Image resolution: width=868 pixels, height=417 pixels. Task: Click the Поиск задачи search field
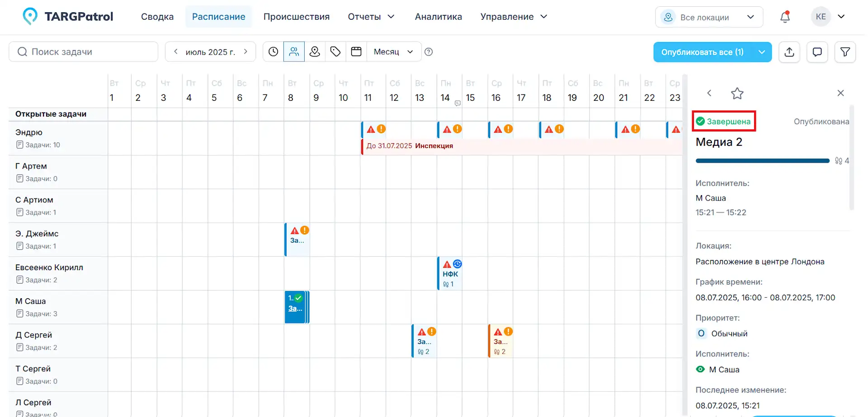click(x=83, y=52)
